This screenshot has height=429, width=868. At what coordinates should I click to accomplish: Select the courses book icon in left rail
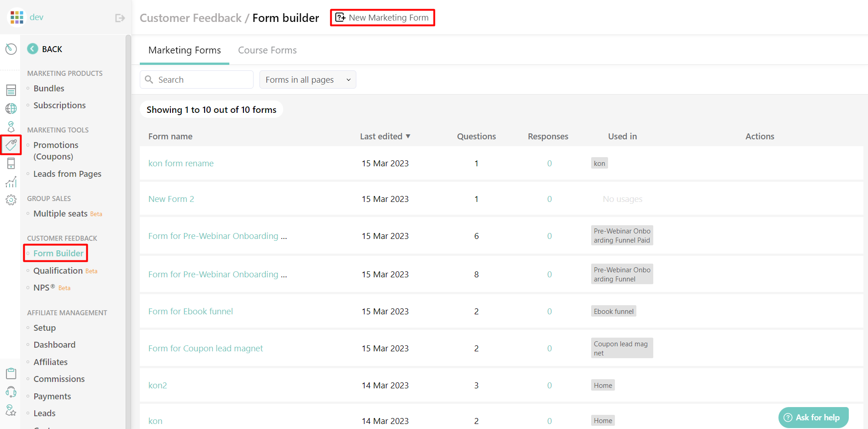(11, 90)
